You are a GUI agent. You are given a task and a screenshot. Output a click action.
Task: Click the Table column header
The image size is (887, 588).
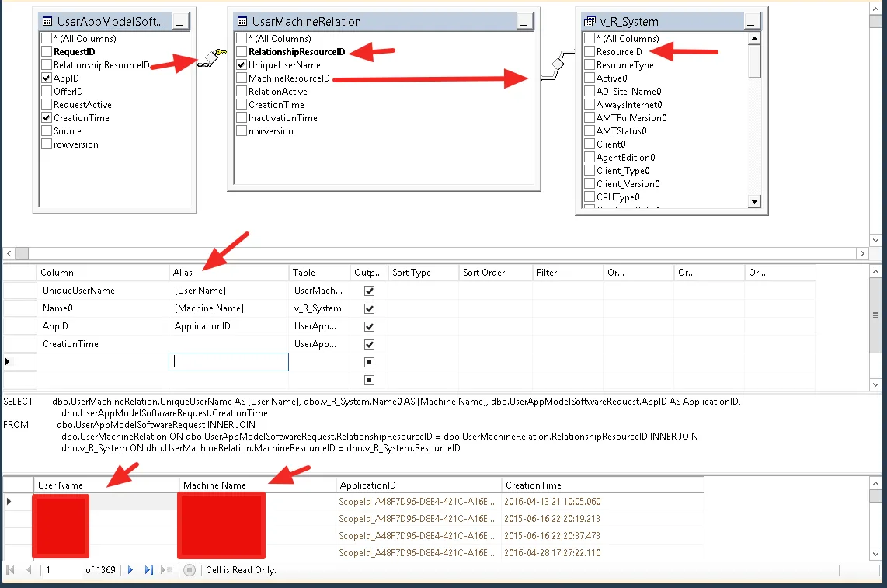click(x=320, y=272)
